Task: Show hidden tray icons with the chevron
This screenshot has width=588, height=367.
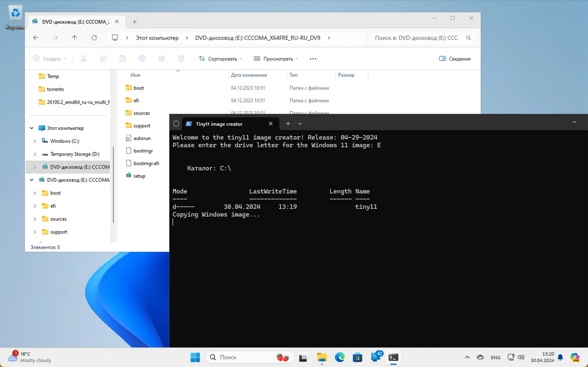Action: pyautogui.click(x=467, y=357)
